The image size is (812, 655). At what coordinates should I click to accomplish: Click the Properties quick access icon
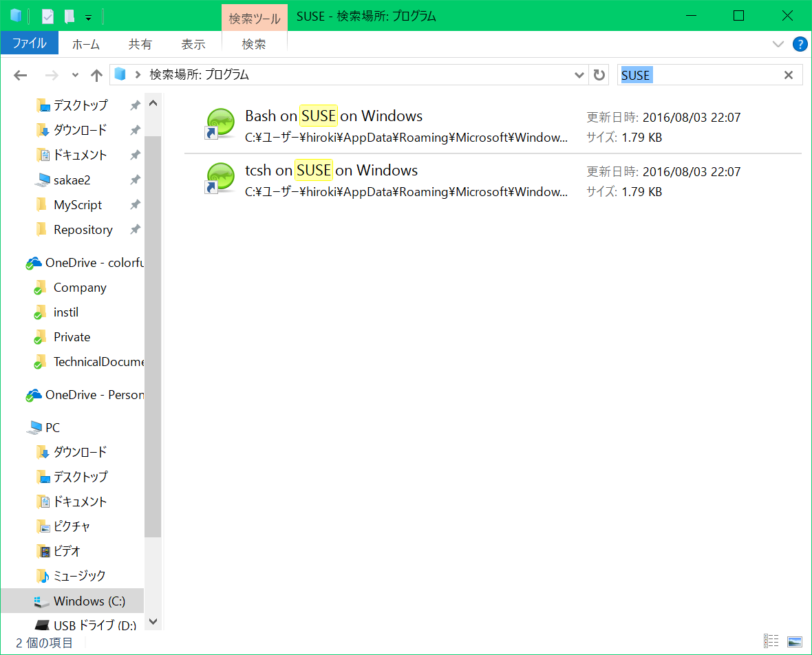pos(47,17)
